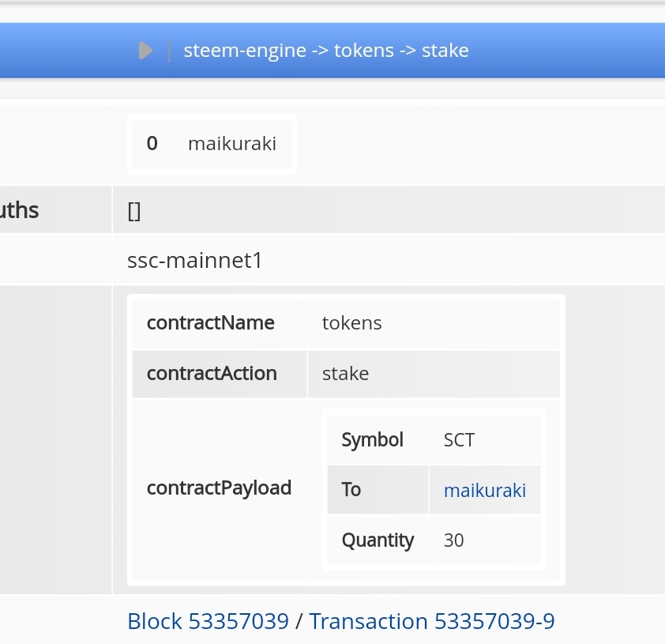Click the To label in payload

tap(351, 490)
